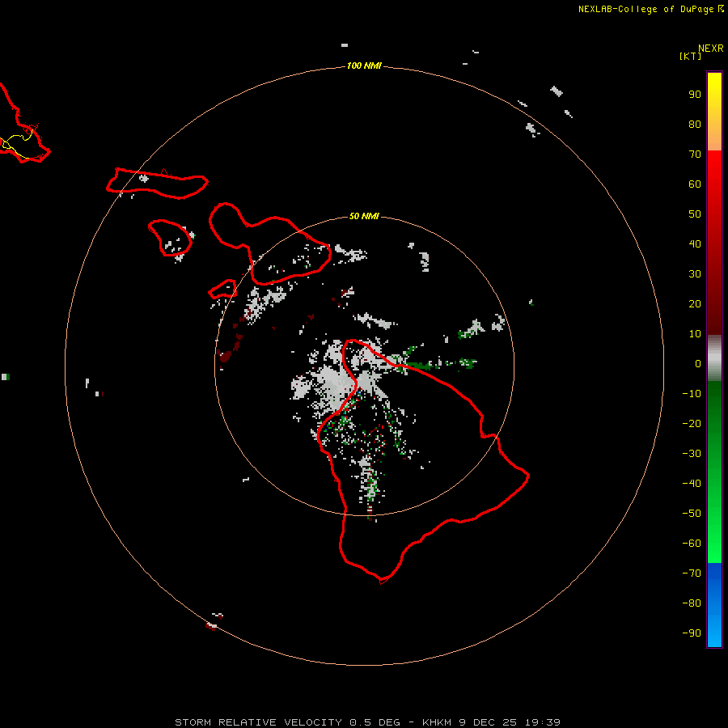Click the -50 value on the velocity scale

[692, 514]
